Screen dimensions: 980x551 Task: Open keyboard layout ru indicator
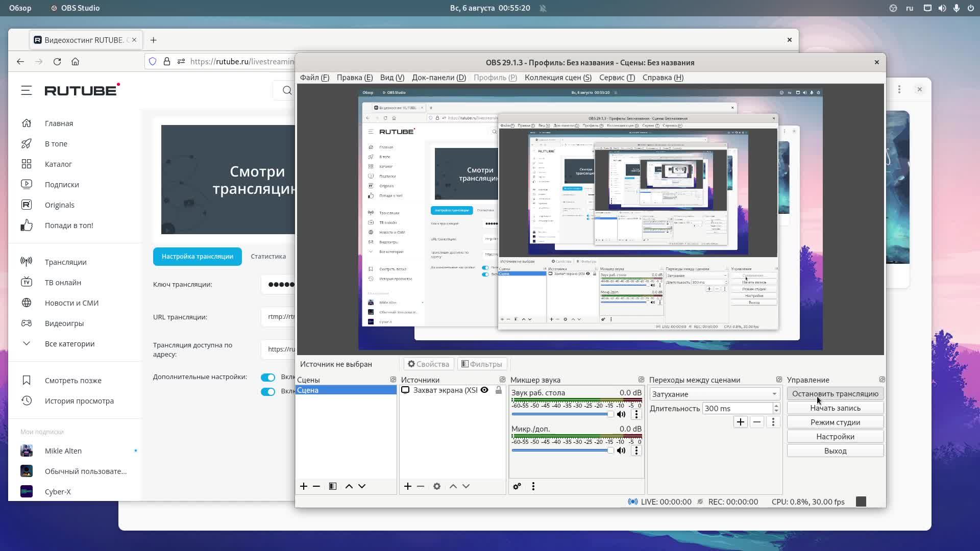[x=910, y=8]
